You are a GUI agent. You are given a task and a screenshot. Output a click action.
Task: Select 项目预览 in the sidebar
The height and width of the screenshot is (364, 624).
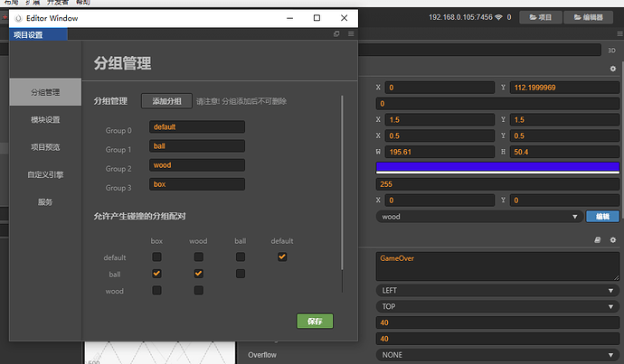tap(45, 147)
